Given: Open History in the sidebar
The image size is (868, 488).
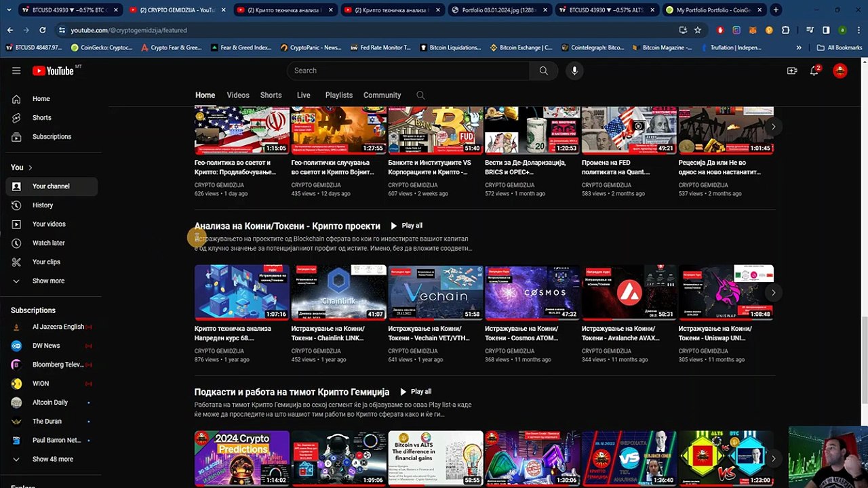Looking at the screenshot, I should pyautogui.click(x=52, y=205).
